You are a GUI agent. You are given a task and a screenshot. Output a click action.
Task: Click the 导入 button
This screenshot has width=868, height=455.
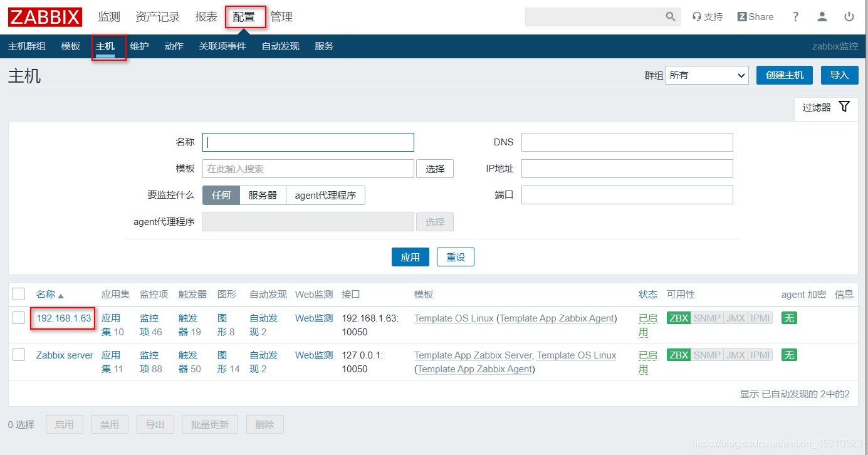(839, 75)
